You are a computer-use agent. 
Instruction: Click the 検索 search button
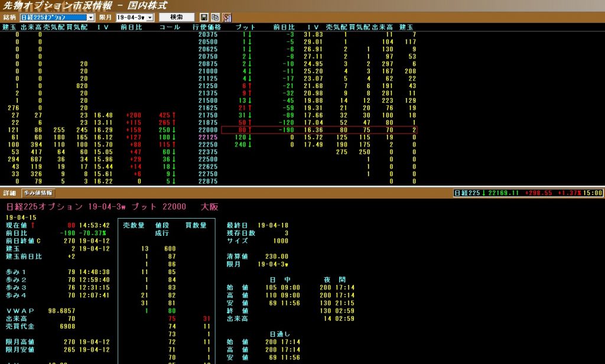click(x=177, y=17)
